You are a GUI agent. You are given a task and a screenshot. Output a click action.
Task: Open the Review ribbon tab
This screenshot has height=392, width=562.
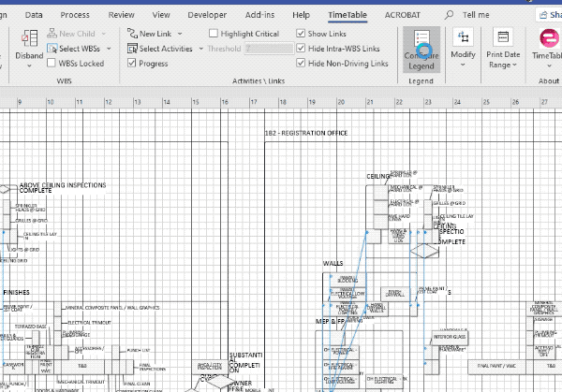point(121,15)
